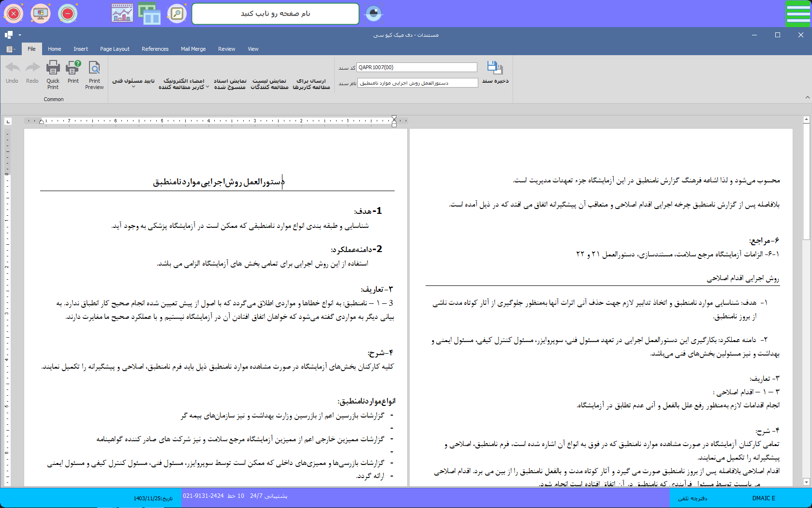Click the magnifier search icon in top bar
Viewport: 812px width, 508px height.
pyautogui.click(x=177, y=14)
